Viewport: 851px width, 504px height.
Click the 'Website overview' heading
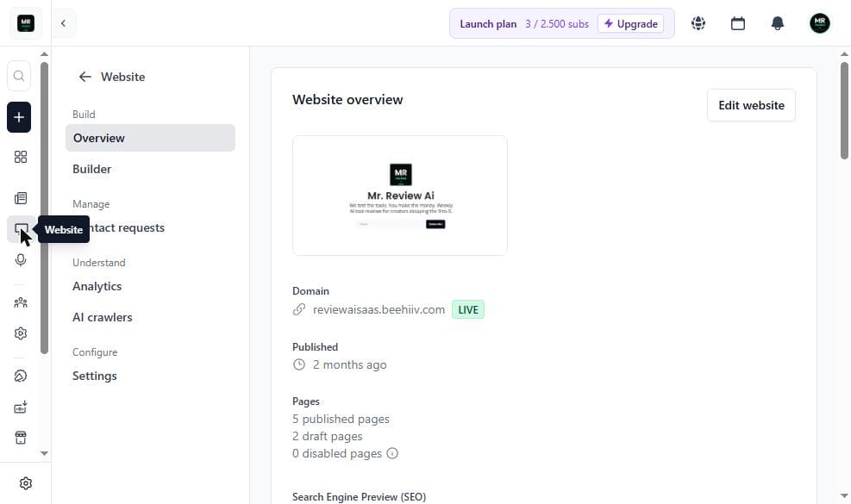(347, 100)
